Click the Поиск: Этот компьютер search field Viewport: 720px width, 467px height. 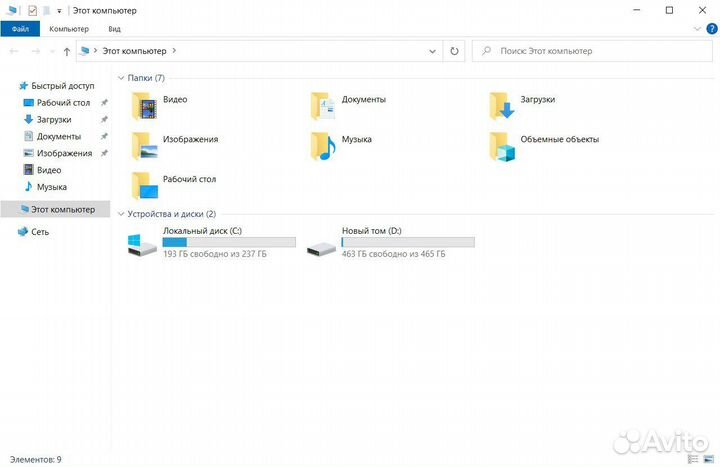pos(592,51)
